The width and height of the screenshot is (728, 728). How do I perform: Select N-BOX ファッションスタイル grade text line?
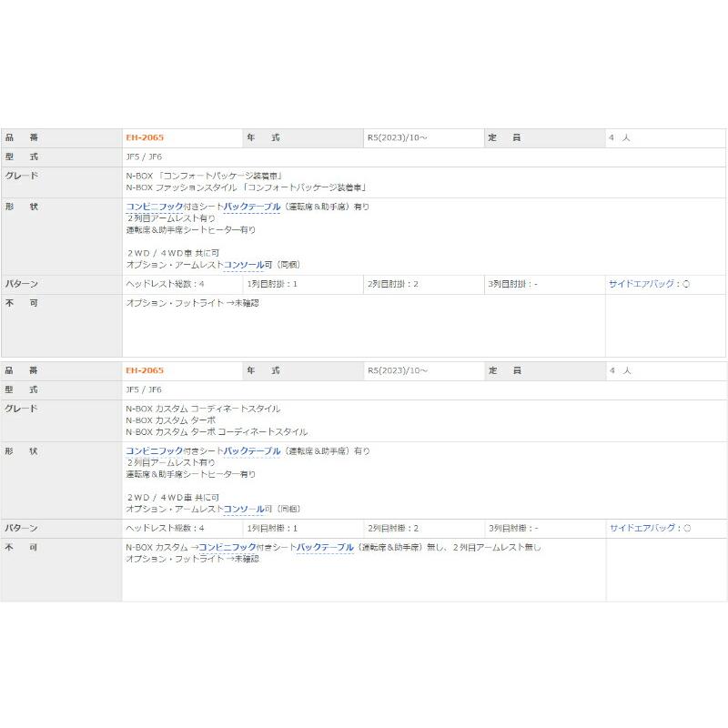click(246, 187)
